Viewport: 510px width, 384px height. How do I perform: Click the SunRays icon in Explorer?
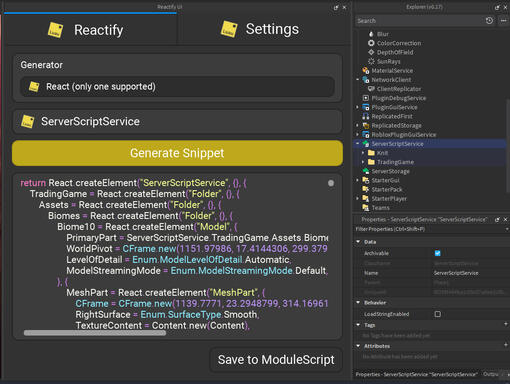tap(371, 61)
